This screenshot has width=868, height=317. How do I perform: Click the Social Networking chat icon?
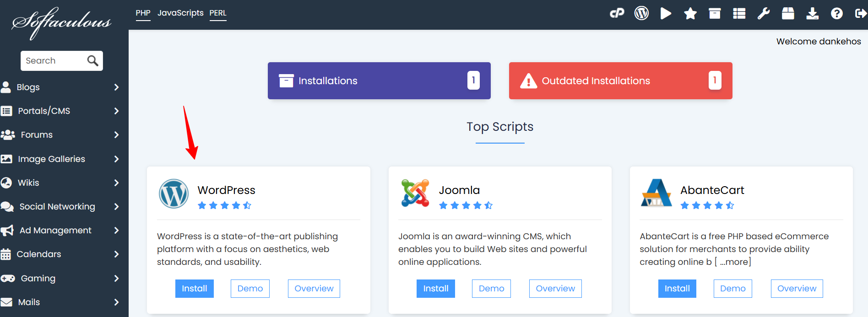coord(7,207)
